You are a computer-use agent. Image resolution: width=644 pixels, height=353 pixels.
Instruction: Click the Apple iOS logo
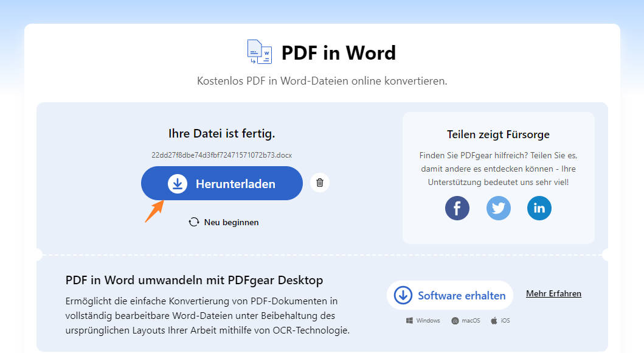[x=494, y=321]
